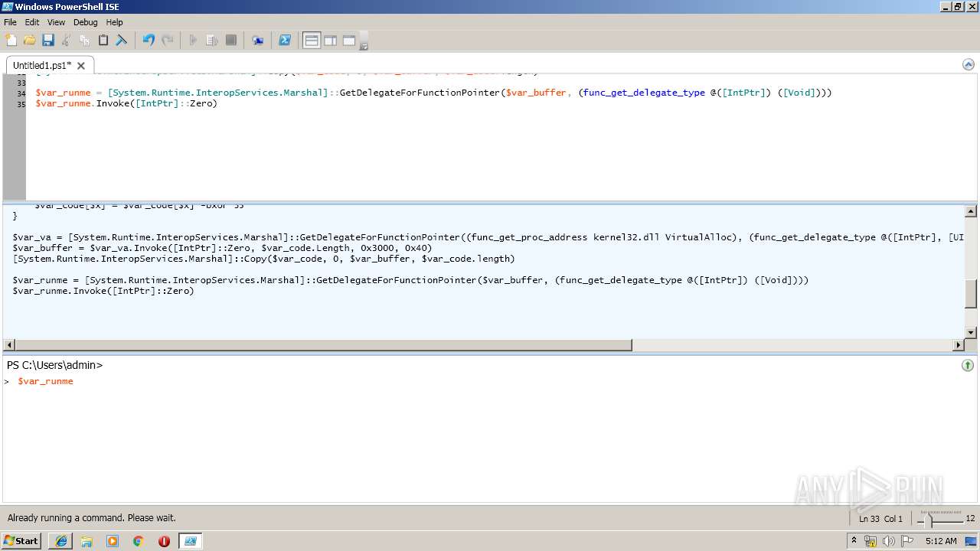Run the script with the green play icon
This screenshot has width=980, height=551.
tap(193, 40)
